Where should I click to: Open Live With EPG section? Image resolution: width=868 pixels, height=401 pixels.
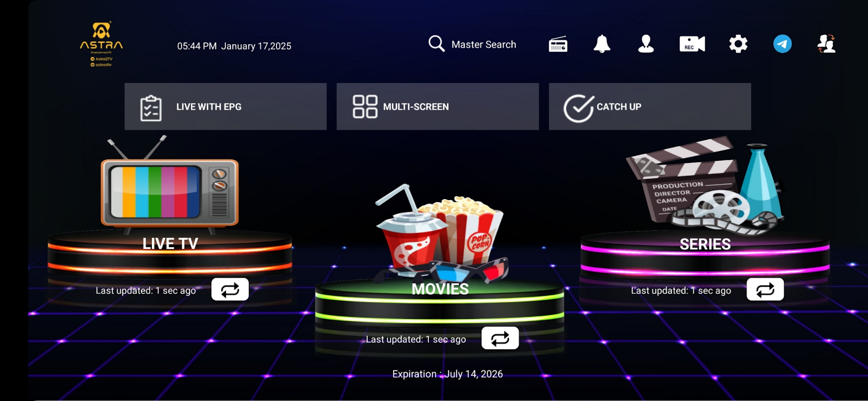point(225,106)
